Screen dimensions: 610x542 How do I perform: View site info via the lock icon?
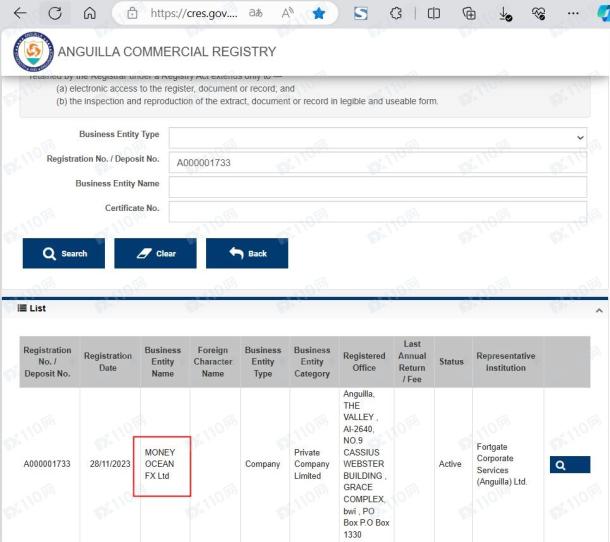coord(132,13)
